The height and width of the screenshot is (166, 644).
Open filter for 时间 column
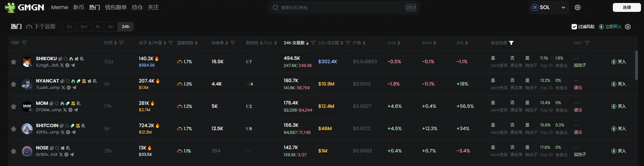121,43
